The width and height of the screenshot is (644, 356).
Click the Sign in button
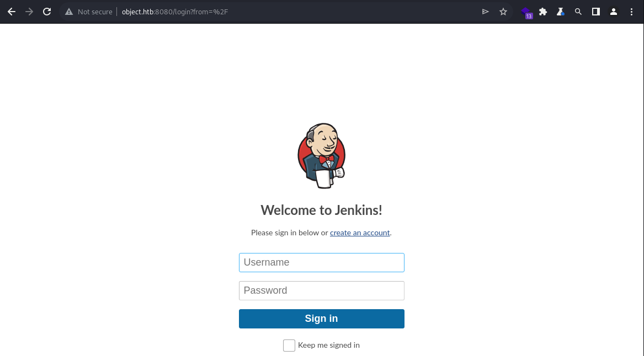point(322,319)
